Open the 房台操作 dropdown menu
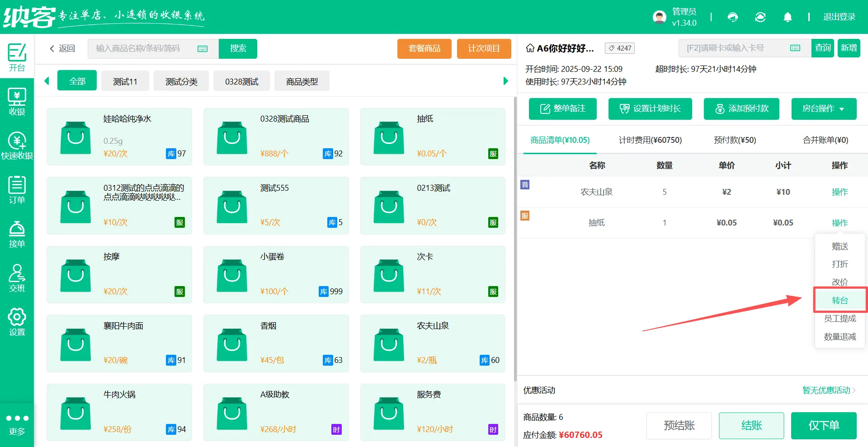This screenshot has height=447, width=868. 824,109
